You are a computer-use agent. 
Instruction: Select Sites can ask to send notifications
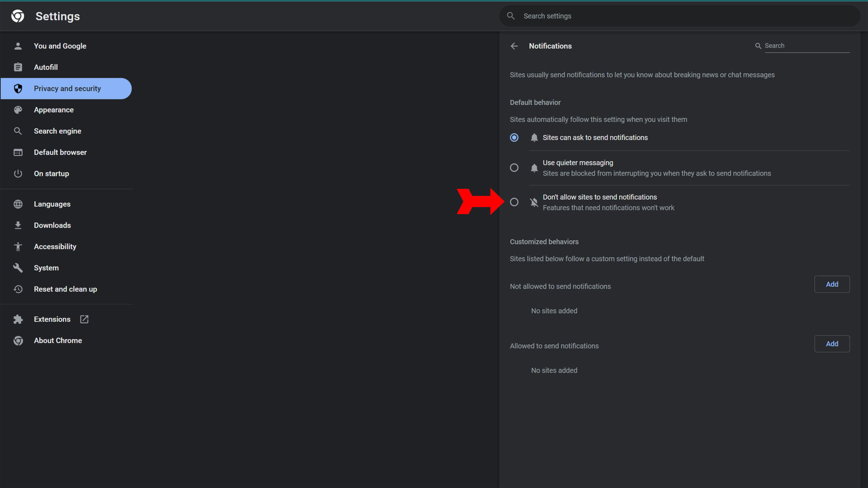(514, 138)
